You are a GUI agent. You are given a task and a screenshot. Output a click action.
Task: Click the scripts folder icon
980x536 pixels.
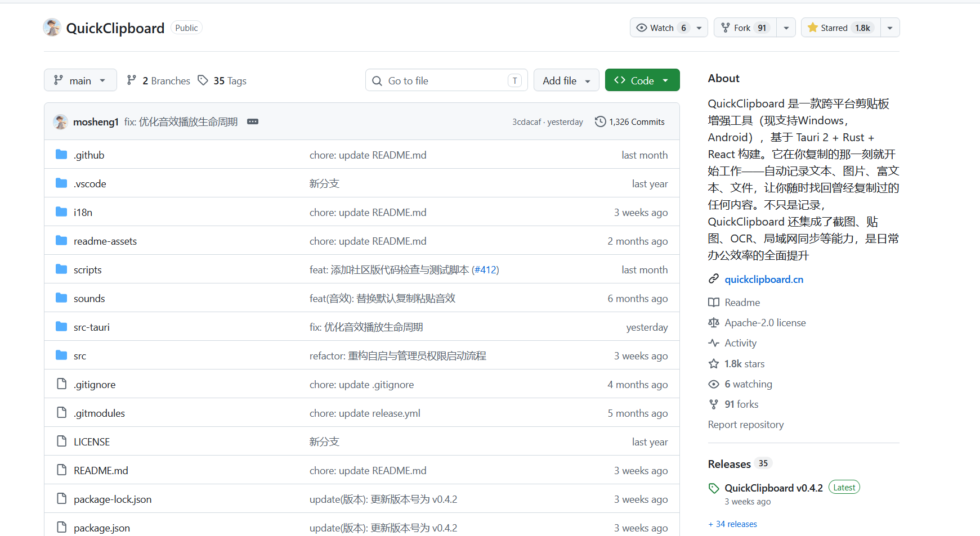tap(61, 269)
